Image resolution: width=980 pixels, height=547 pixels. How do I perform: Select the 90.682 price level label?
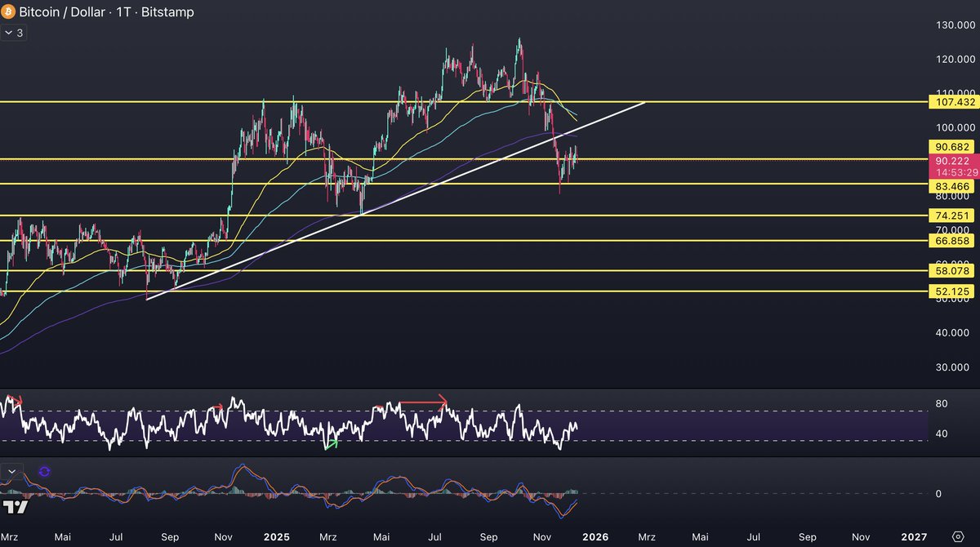953,147
